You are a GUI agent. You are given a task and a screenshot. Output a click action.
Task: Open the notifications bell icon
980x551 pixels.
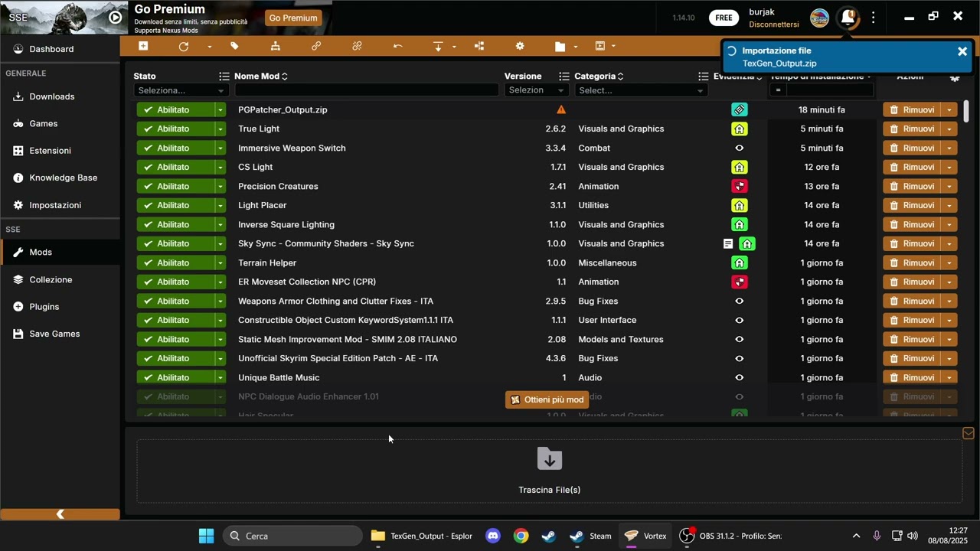tap(848, 18)
